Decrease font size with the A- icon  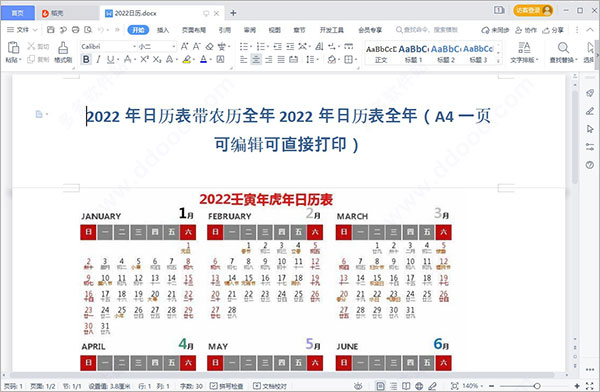pos(197,46)
